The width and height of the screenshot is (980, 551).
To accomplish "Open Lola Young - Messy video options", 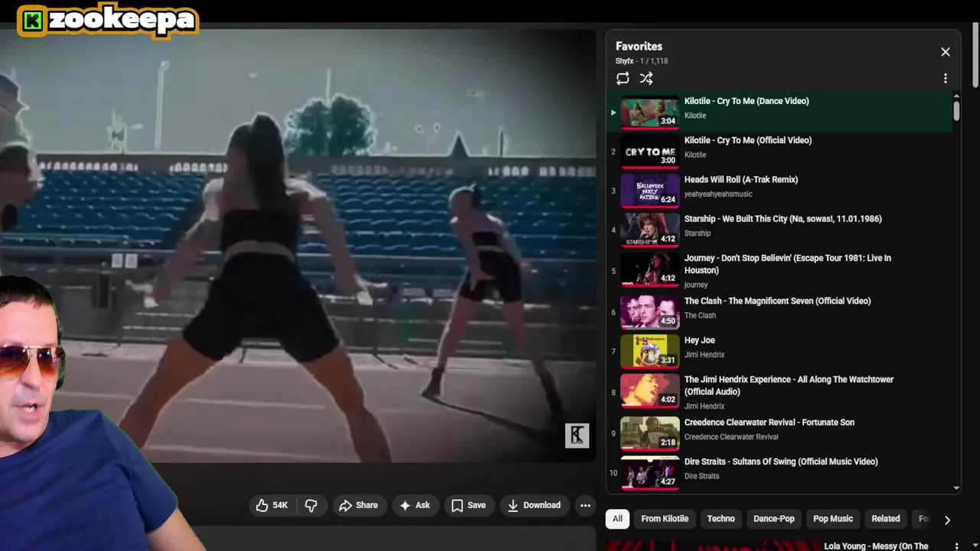I will point(956,546).
